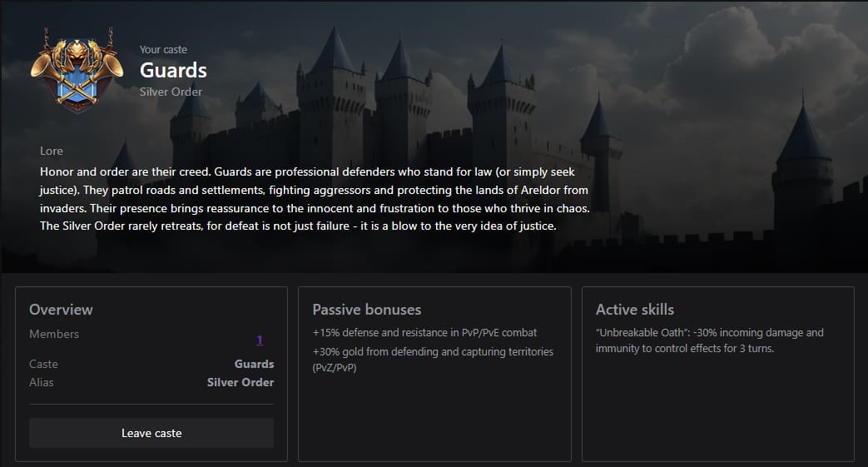This screenshot has width=868, height=467.
Task: Click the Lore section heading
Action: tap(52, 151)
